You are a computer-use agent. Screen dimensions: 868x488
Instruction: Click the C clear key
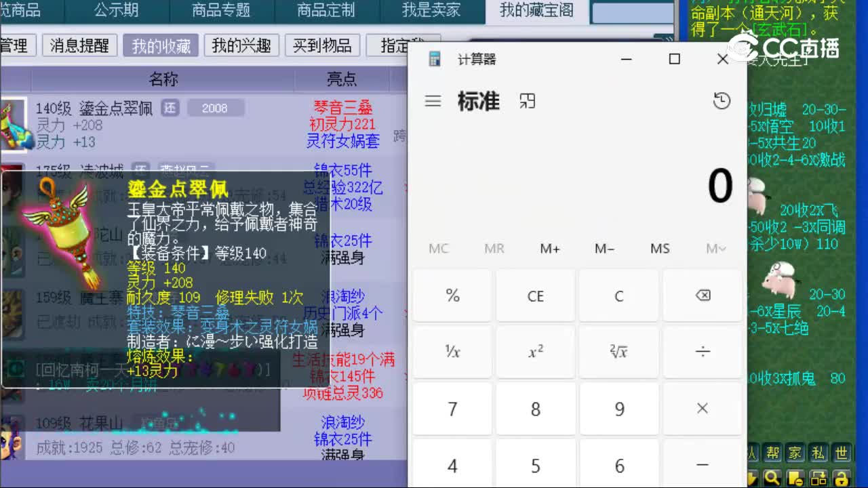tap(619, 296)
